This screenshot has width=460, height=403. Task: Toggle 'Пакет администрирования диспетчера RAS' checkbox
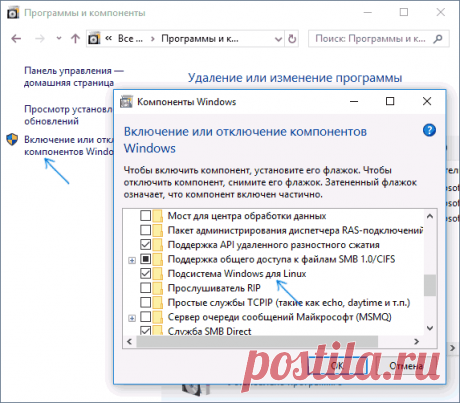click(145, 230)
